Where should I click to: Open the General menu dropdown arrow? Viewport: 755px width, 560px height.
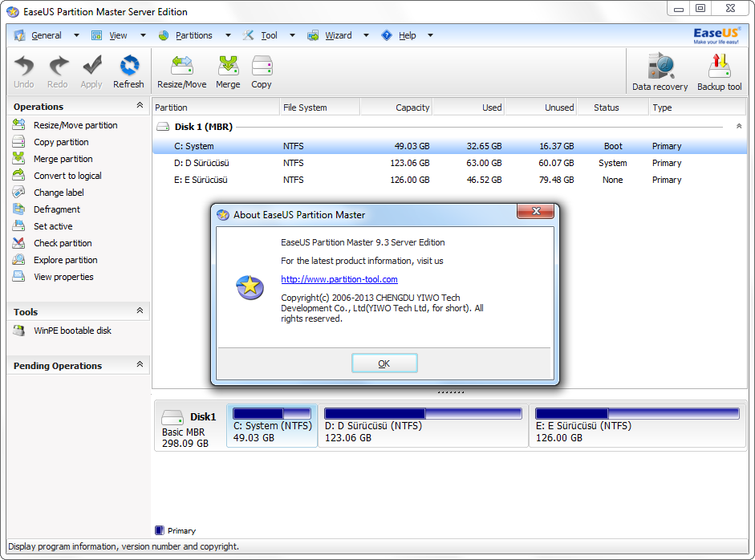(x=76, y=35)
